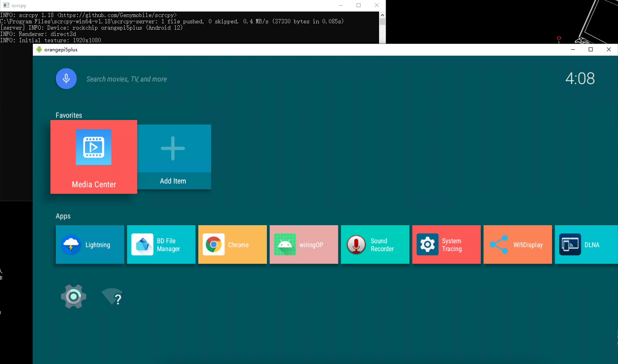Launch Chrome from the Apps row

pos(232,245)
